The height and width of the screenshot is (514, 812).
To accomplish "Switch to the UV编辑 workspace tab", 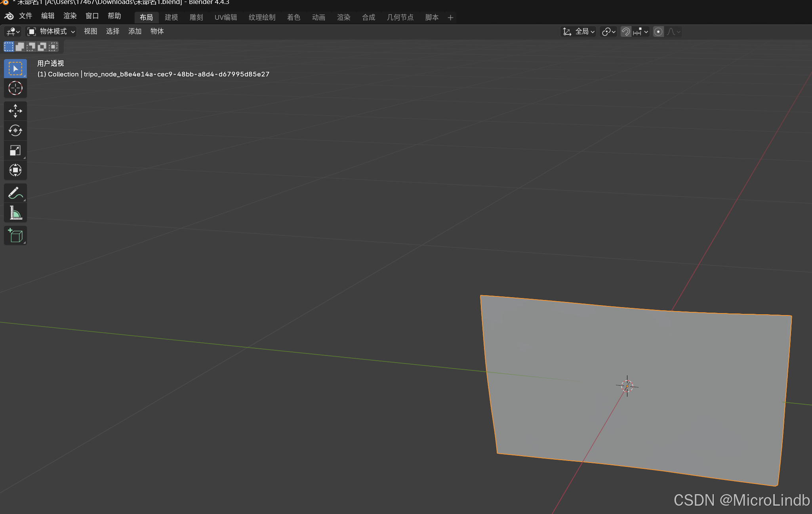I will (226, 17).
